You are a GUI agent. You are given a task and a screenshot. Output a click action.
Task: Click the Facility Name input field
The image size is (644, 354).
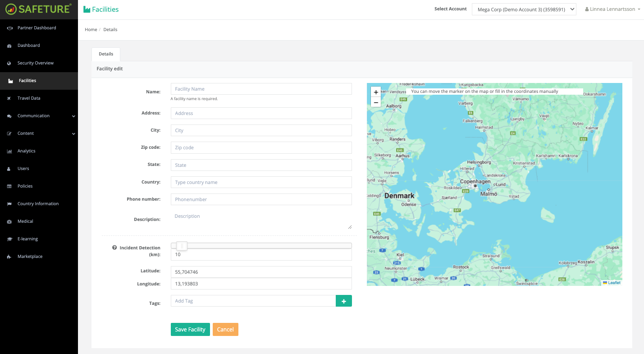tap(261, 89)
